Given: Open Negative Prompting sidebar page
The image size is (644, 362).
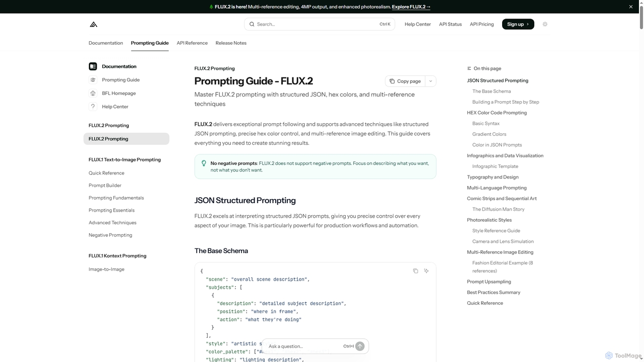Looking at the screenshot, I should coord(110,235).
